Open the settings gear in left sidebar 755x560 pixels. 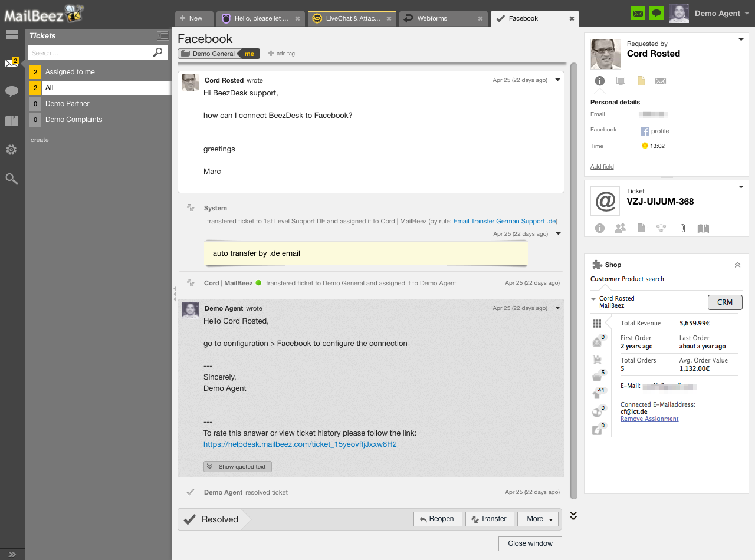point(11,150)
